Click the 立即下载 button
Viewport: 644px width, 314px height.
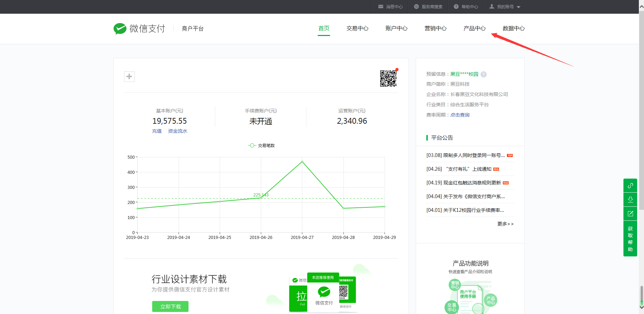coord(170,306)
